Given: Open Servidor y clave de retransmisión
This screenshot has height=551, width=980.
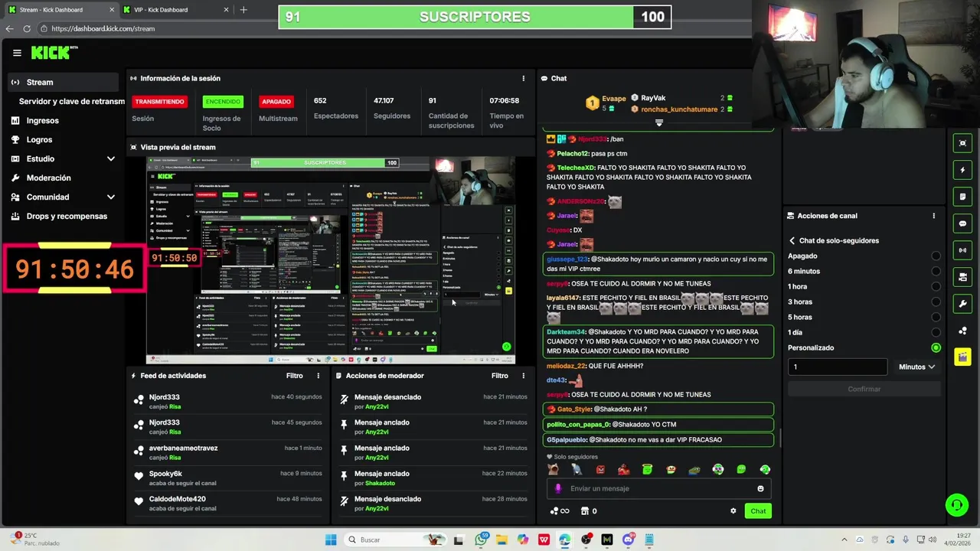Looking at the screenshot, I should click(71, 101).
